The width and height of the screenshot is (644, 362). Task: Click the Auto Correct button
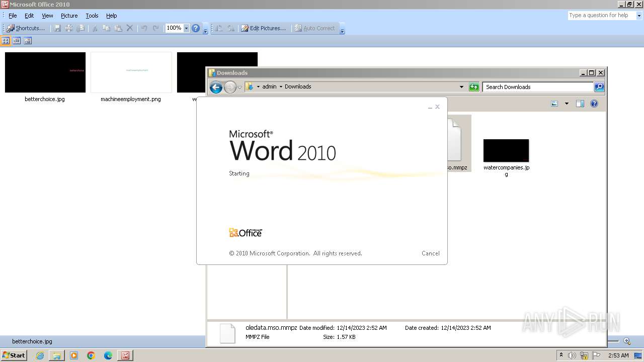[314, 28]
